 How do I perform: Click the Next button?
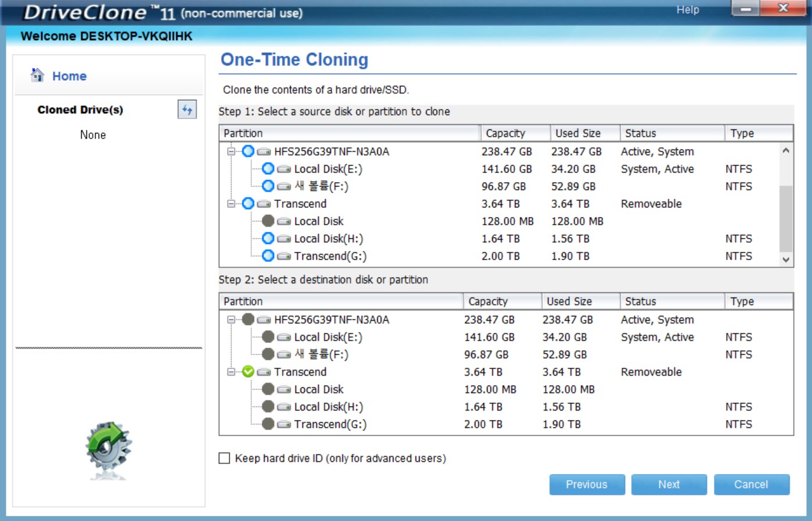669,484
